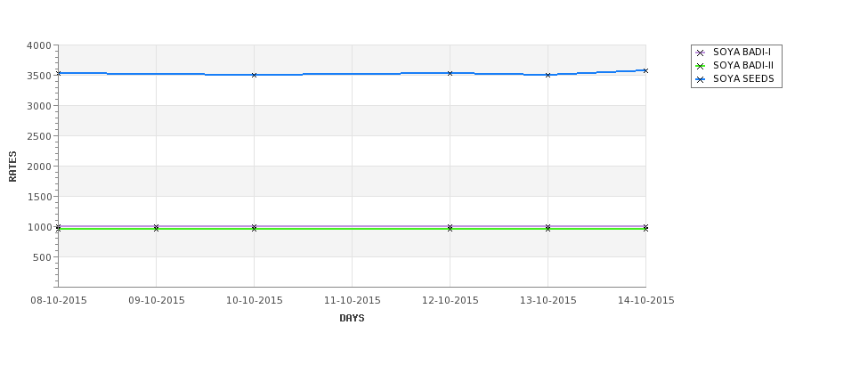Select the SOYA SEEDS point on 13-10-2015
The width and height of the screenshot is (868, 382).
pos(548,75)
